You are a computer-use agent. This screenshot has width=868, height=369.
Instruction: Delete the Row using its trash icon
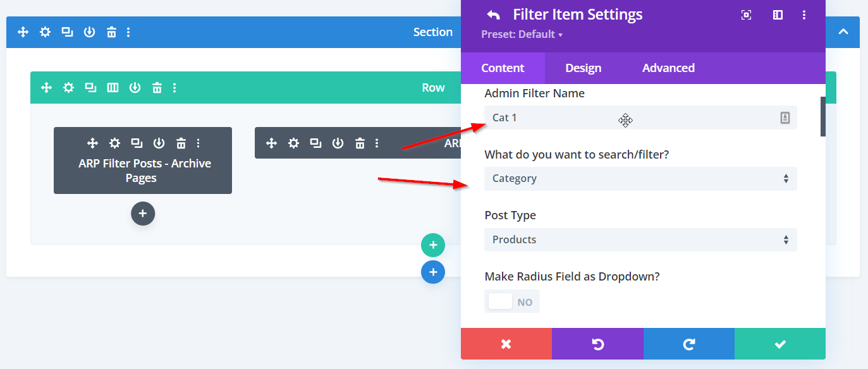tap(157, 88)
